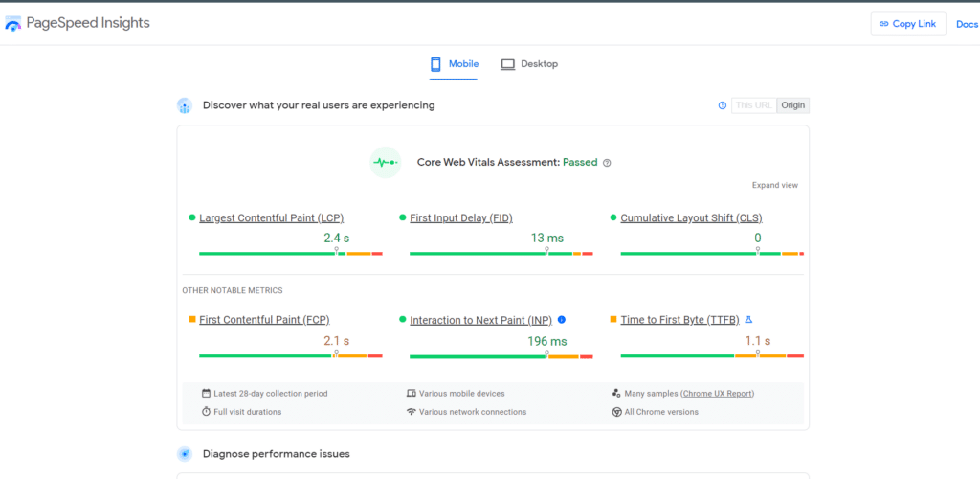
Task: Open Cumulative Layout Shift (CLS) link
Action: 691,217
